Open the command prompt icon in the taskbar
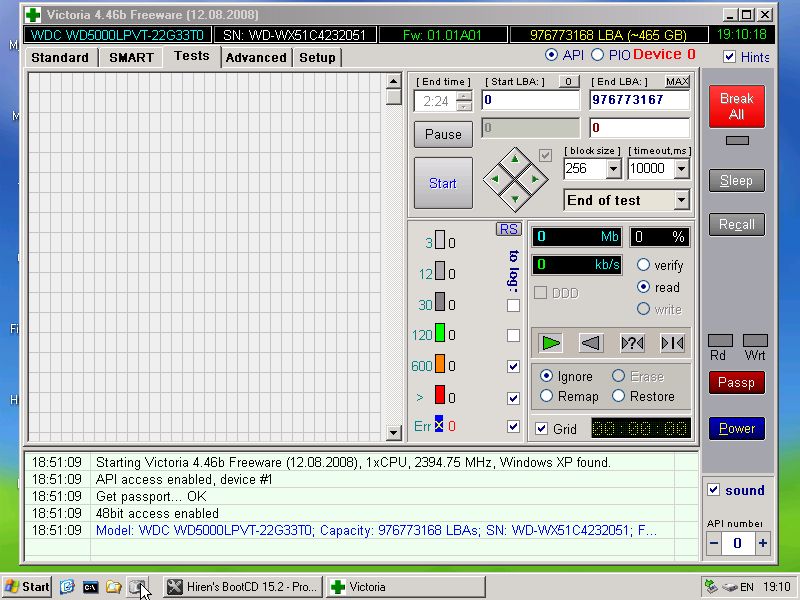The height and width of the screenshot is (600, 800). [91, 587]
